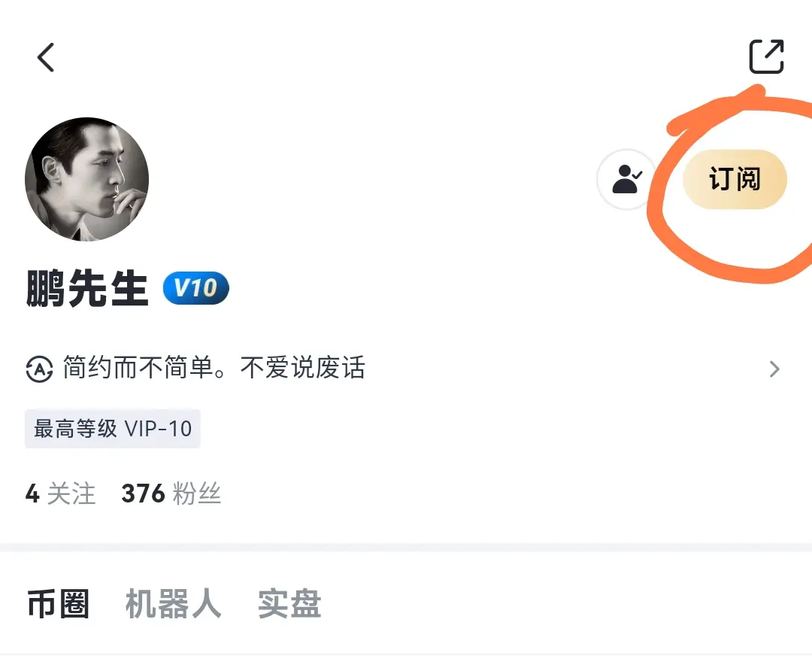Image resolution: width=812 pixels, height=671 pixels.
Task: Tap the 粉丝 label
Action: click(197, 493)
